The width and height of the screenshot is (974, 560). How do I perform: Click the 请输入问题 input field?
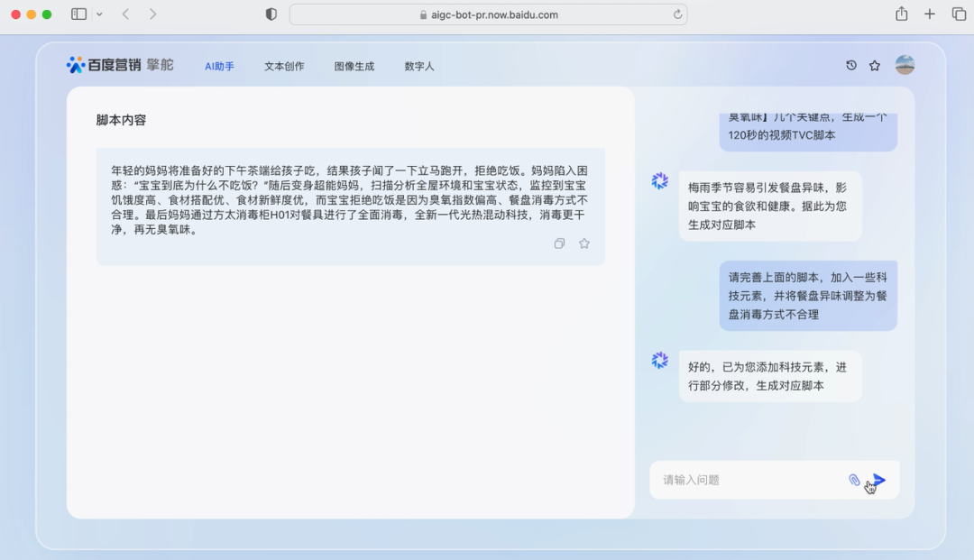[x=749, y=480]
